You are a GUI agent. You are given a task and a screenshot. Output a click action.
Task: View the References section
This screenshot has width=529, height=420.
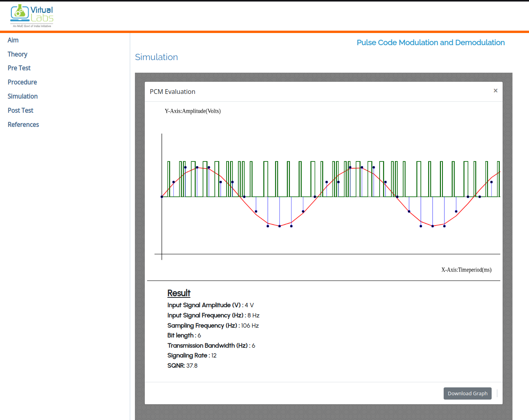click(23, 125)
